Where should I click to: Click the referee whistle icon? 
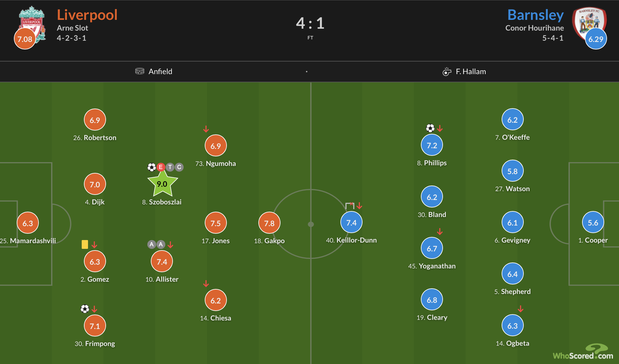click(447, 72)
